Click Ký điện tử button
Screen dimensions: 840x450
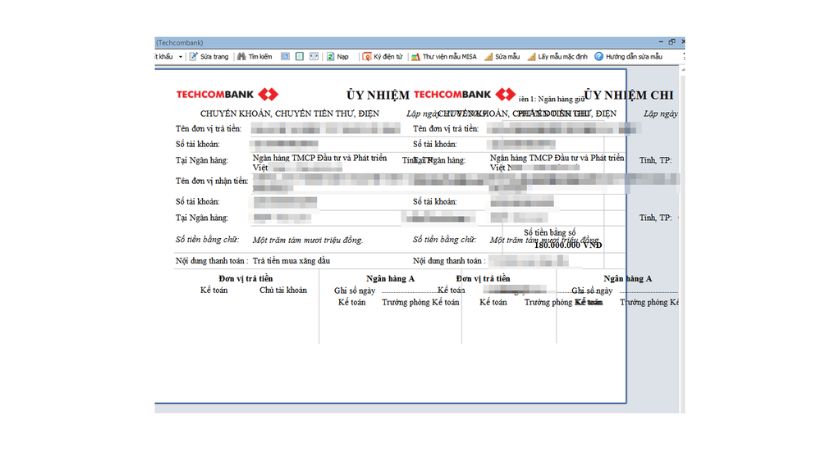tap(382, 56)
